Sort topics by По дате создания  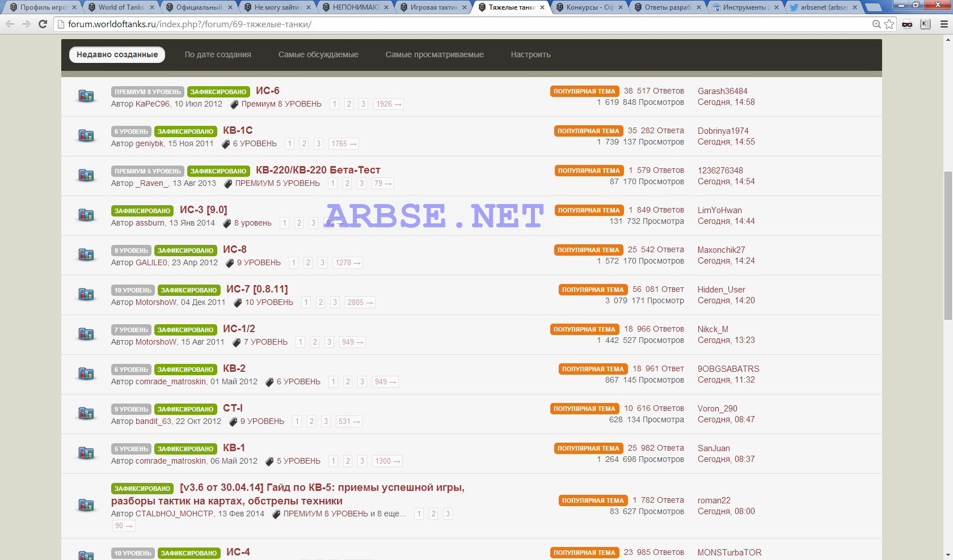point(218,54)
